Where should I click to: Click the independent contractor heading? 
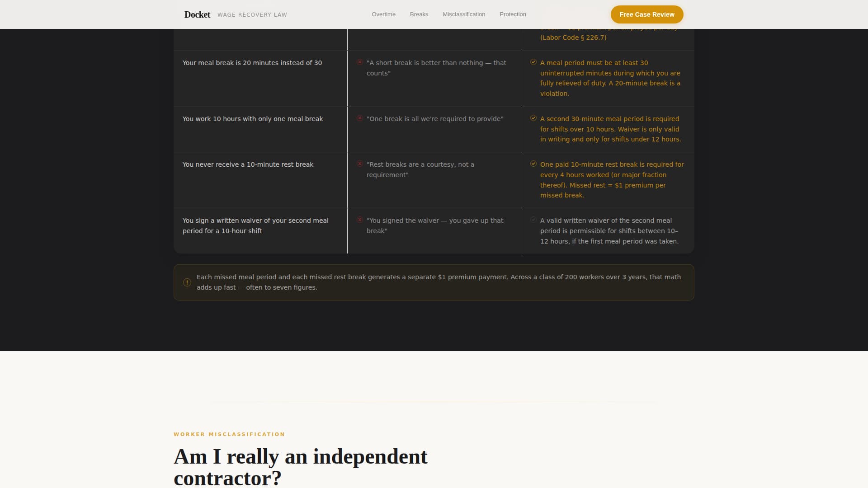pos(301,466)
